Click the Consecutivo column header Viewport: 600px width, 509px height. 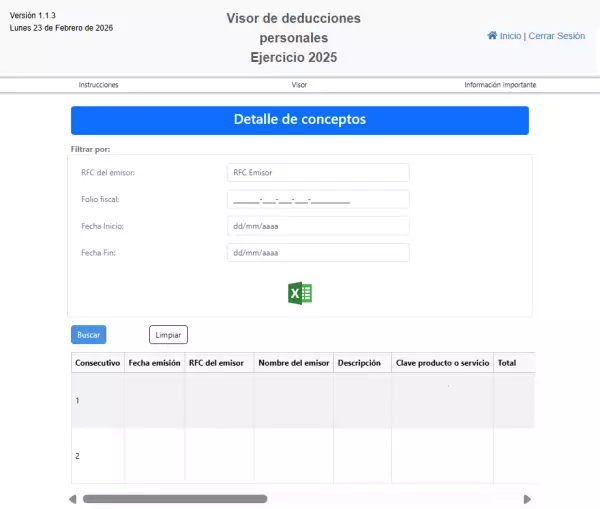(97, 363)
